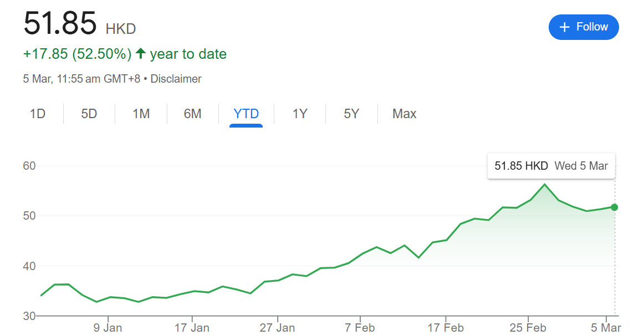Switch to the 1D range tab
The height and width of the screenshot is (335, 644).
(x=37, y=114)
